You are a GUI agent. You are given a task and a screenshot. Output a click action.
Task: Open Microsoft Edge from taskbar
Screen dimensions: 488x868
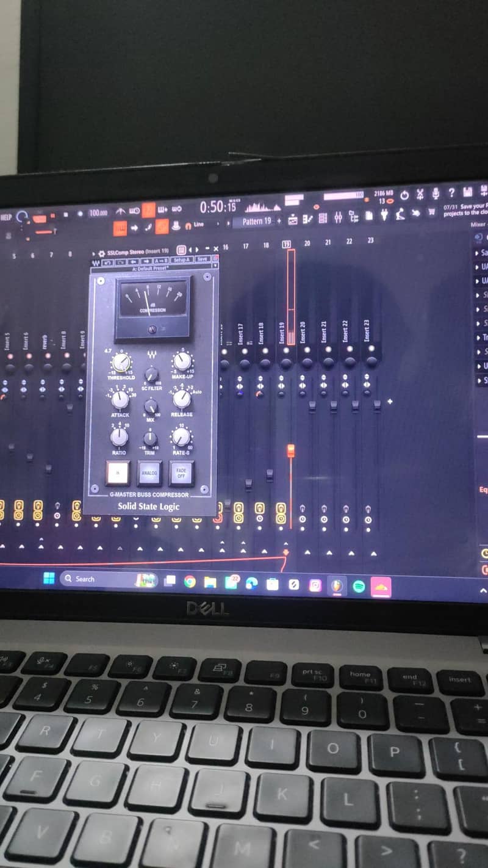(251, 584)
